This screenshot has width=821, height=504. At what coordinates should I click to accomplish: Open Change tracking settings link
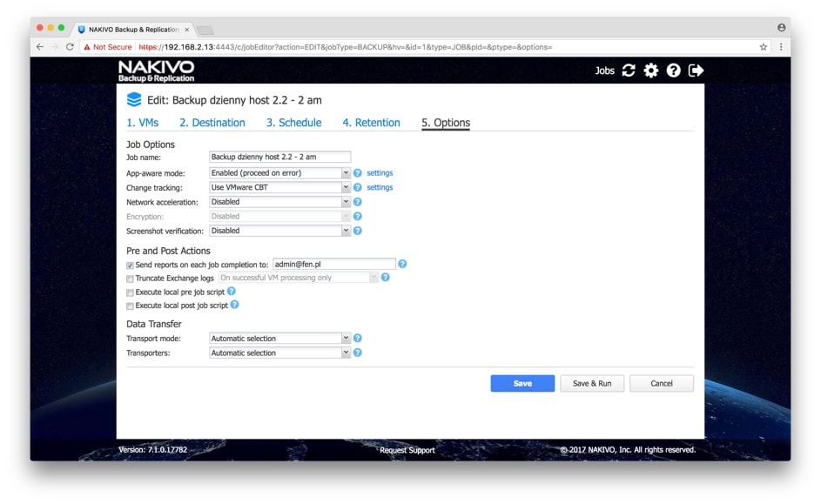coord(380,187)
